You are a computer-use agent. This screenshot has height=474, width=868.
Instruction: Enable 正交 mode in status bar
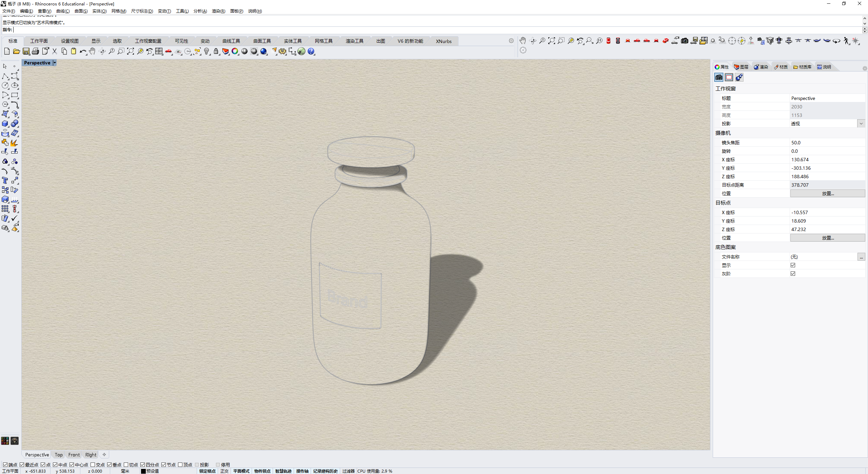pos(225,471)
